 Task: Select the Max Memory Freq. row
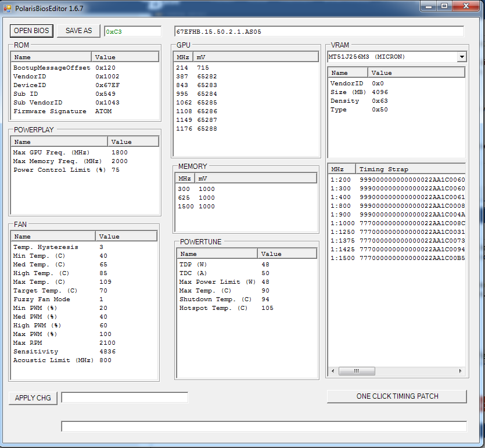(85, 161)
